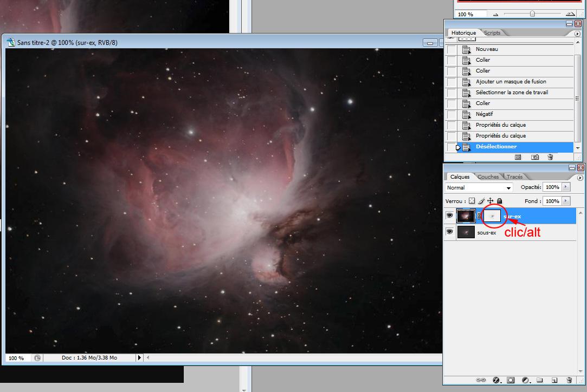Create a new layer group folder
The width and height of the screenshot is (587, 392).
[x=540, y=380]
